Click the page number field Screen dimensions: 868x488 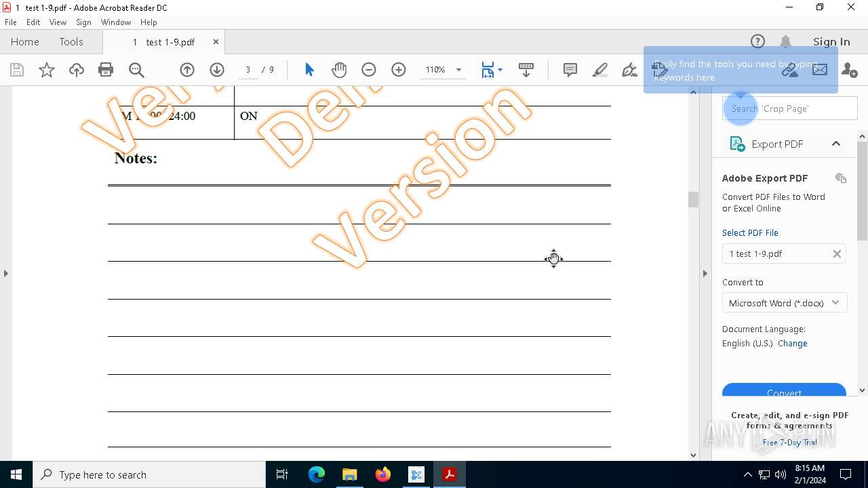[248, 70]
